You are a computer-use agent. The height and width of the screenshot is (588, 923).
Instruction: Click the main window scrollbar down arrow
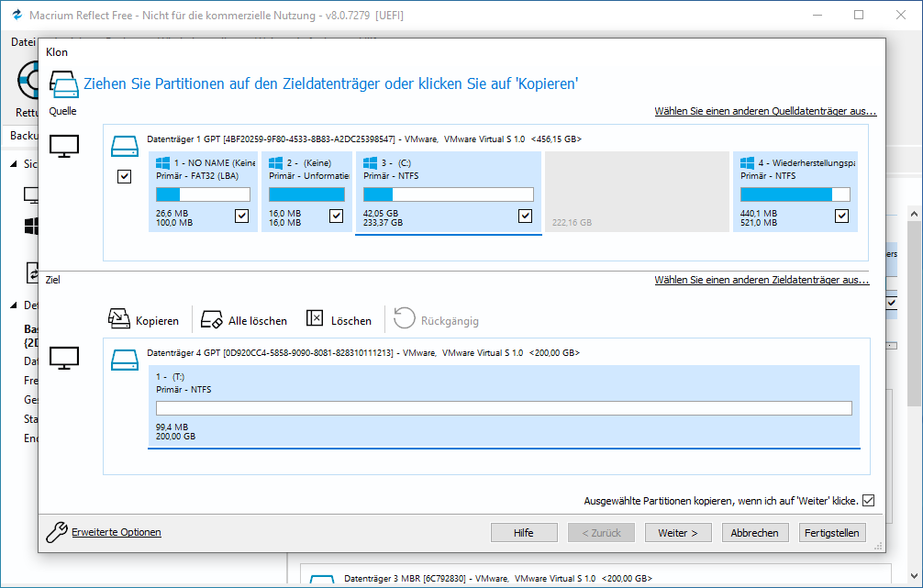point(914,576)
